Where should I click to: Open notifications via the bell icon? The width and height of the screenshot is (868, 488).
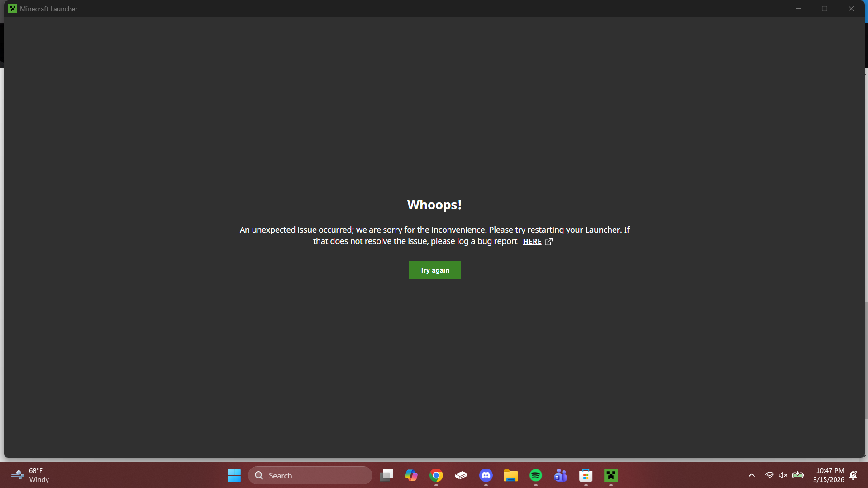click(854, 475)
